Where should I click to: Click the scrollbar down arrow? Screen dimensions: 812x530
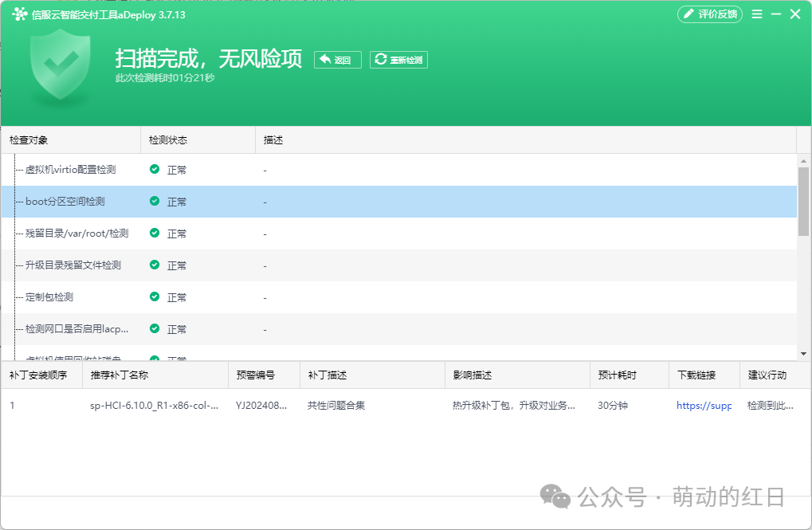tap(804, 354)
